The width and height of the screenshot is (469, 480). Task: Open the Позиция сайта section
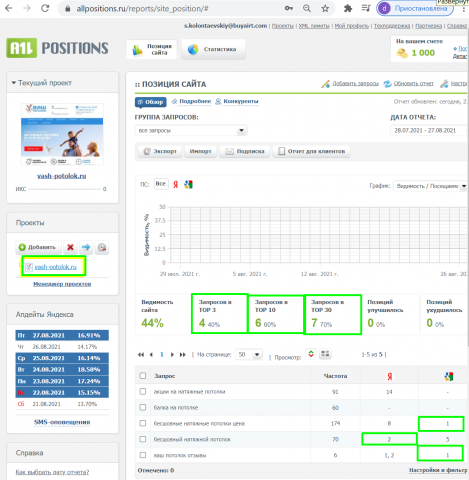coord(152,49)
